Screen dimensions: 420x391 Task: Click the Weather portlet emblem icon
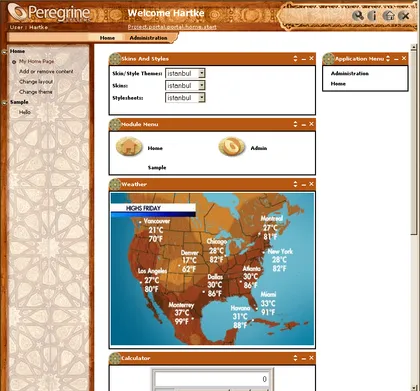point(115,184)
